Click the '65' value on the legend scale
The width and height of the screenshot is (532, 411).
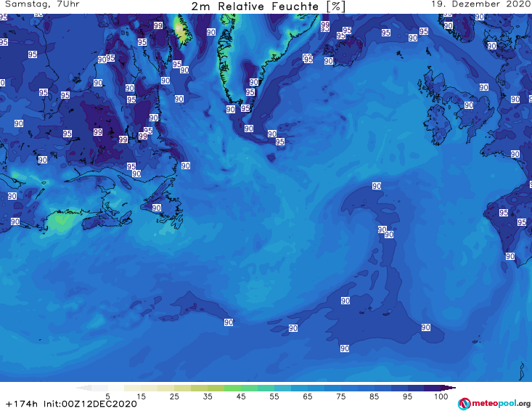point(308,396)
